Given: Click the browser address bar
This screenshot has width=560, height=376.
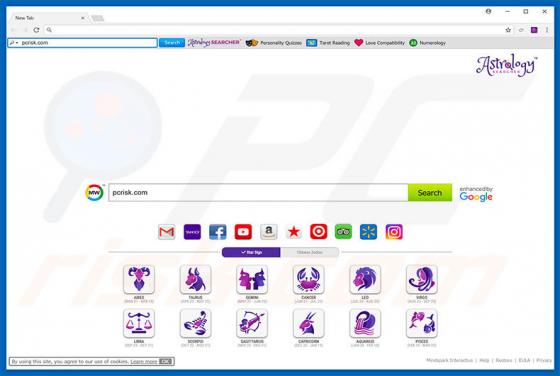Looking at the screenshot, I should click(275, 30).
